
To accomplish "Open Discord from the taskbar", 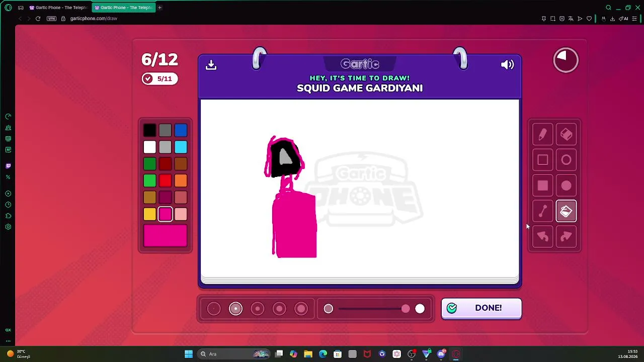I will coord(441,354).
